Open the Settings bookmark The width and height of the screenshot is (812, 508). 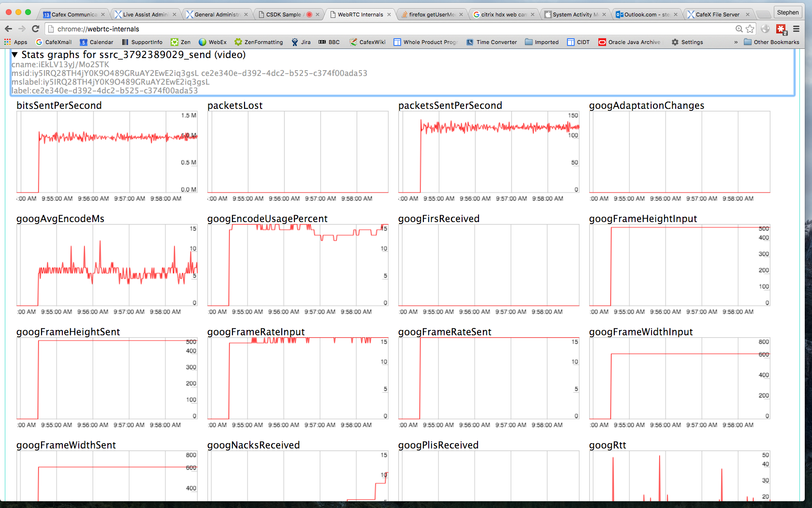[687, 42]
